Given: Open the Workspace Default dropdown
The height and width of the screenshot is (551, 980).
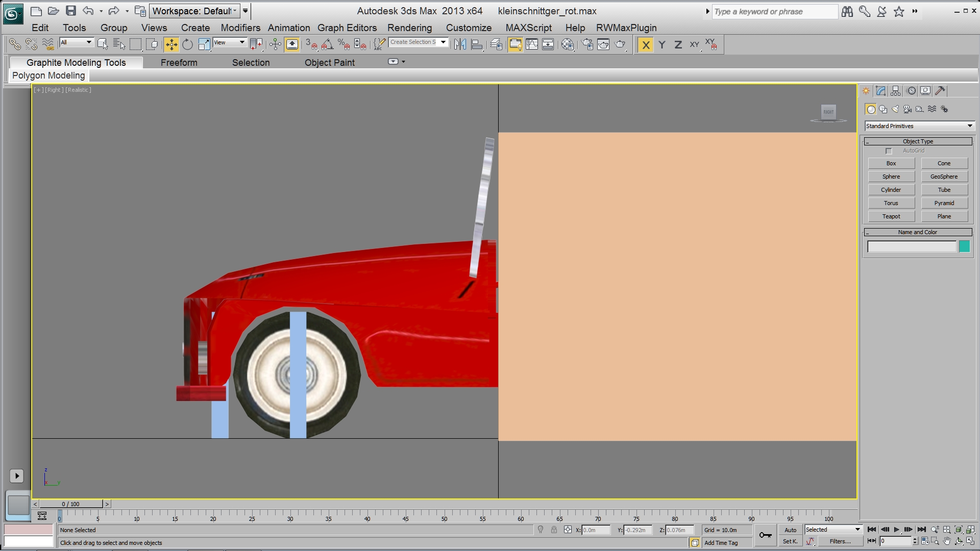Looking at the screenshot, I should [194, 11].
